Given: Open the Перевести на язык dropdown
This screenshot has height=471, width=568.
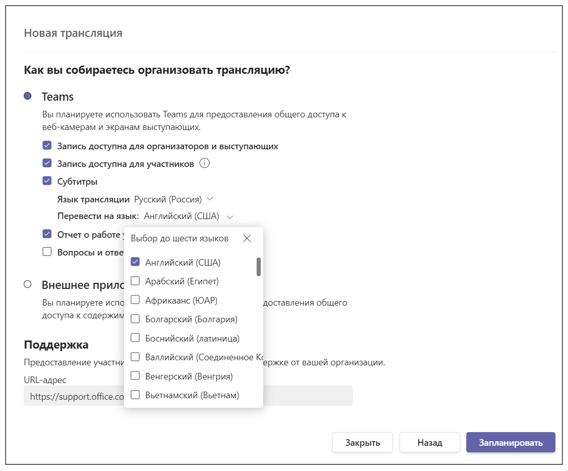Looking at the screenshot, I should [x=188, y=216].
